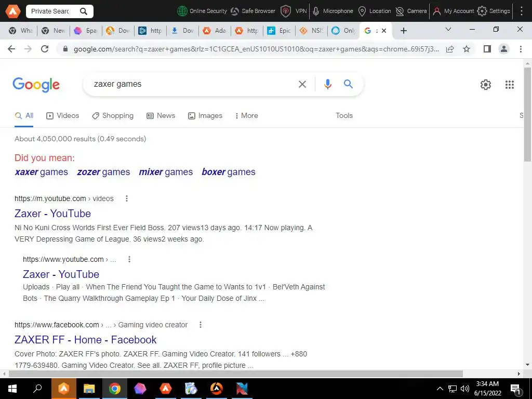Select the Videos results tab
Image resolution: width=532 pixels, height=399 pixels.
point(63,116)
